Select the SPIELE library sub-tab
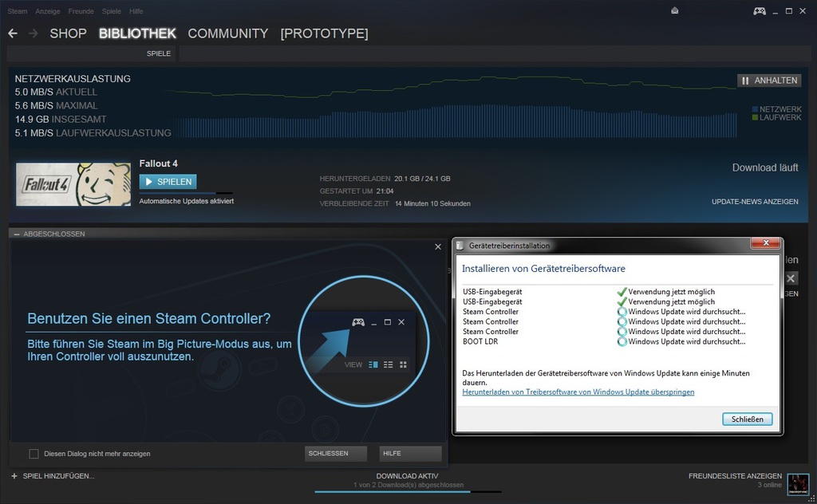 tap(159, 53)
